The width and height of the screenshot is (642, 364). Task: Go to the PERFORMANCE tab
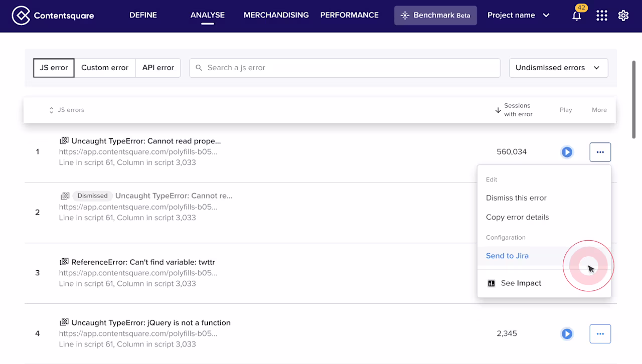(350, 15)
